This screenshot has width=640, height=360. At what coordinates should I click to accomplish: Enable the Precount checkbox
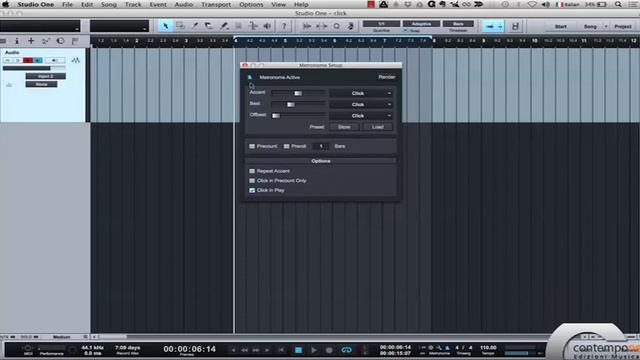pyautogui.click(x=252, y=146)
